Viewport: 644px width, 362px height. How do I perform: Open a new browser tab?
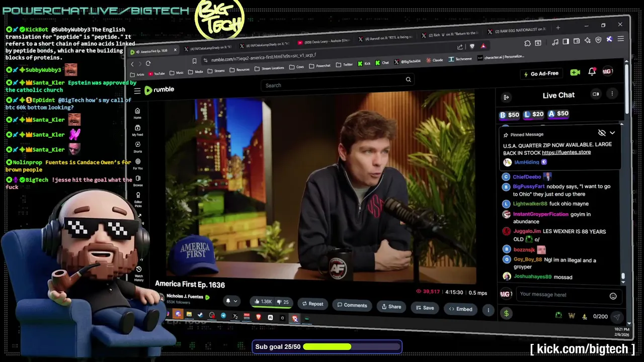(x=557, y=28)
